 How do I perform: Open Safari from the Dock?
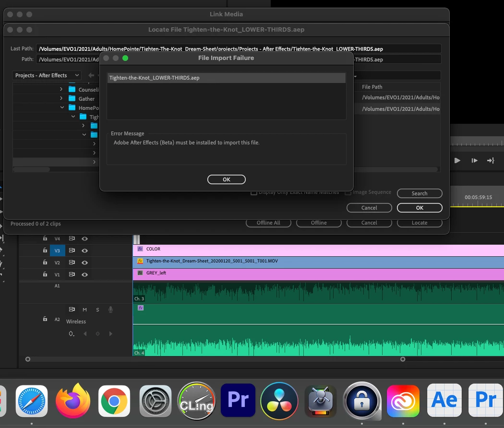(32, 401)
